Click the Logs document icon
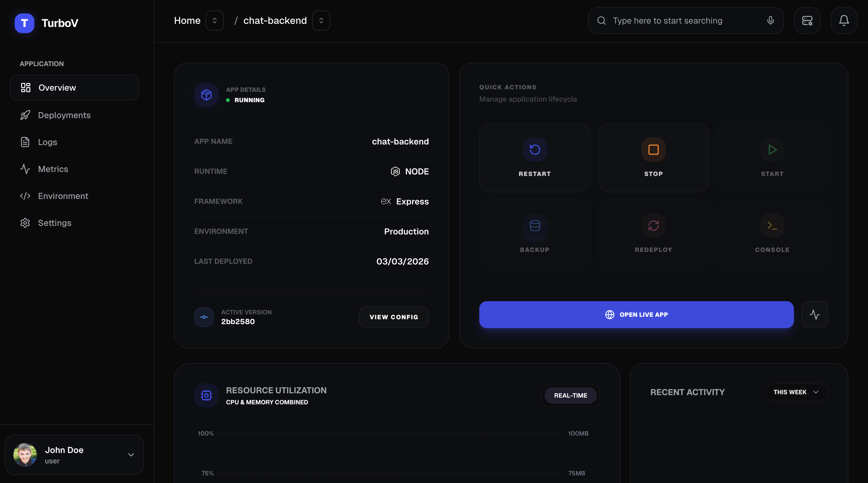The width and height of the screenshot is (868, 483). [25, 142]
